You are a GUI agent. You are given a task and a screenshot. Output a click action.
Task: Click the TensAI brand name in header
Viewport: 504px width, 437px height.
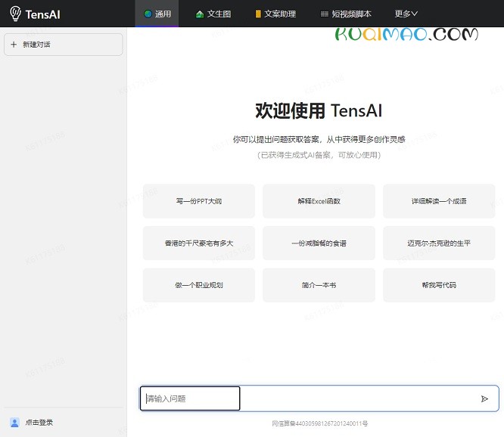(42, 14)
